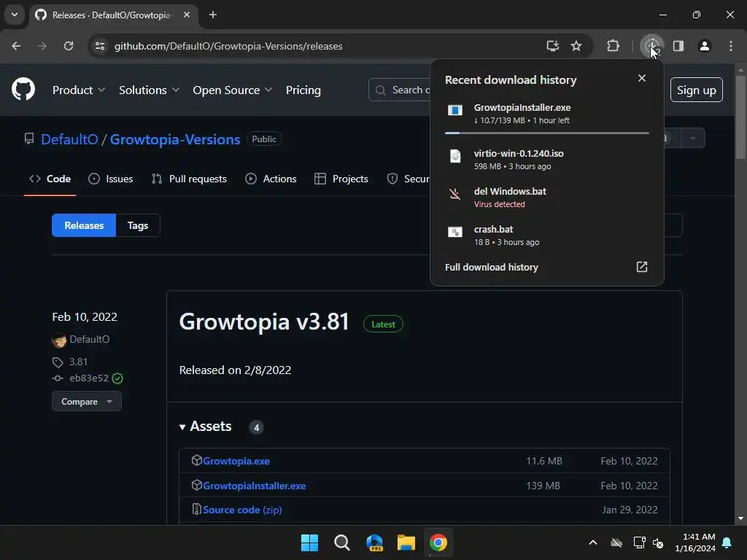Close the Releases GitHub tab
This screenshot has height=560, width=747.
pyautogui.click(x=187, y=15)
